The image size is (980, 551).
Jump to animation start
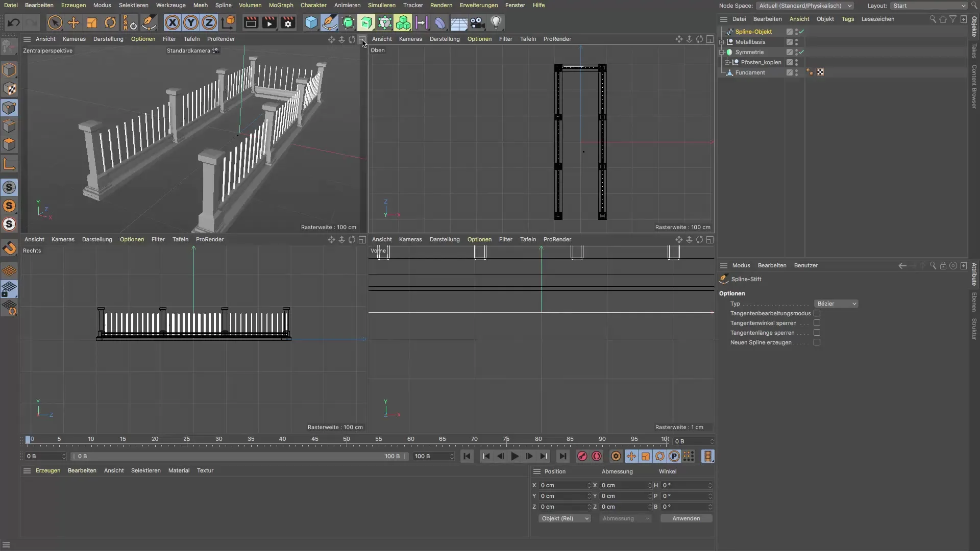pyautogui.click(x=467, y=456)
